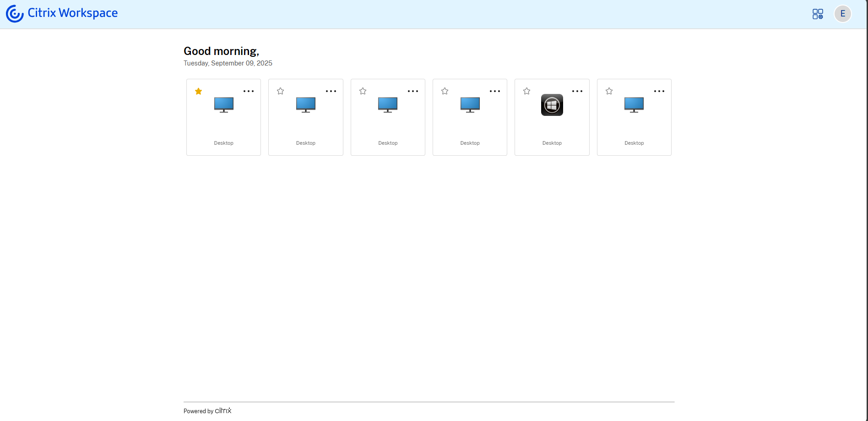Click the 'Good morning,' greeting heading

(x=221, y=51)
